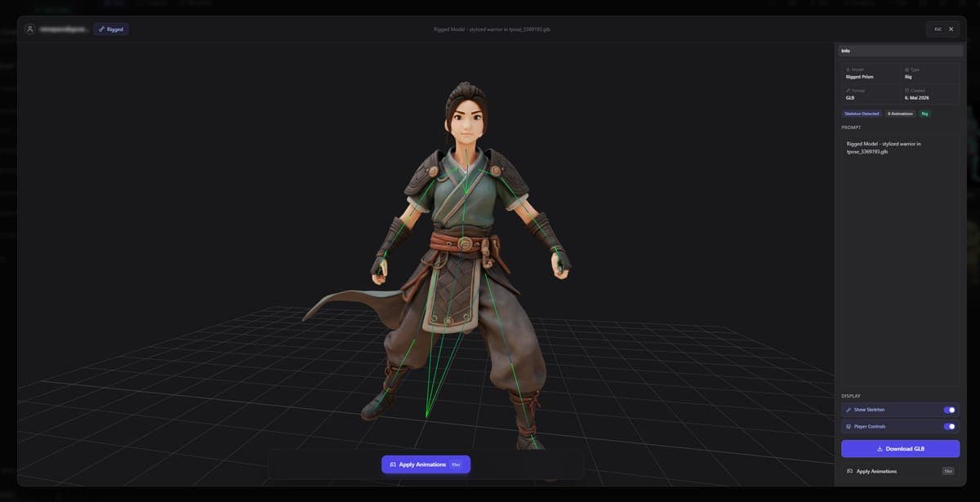The width and height of the screenshot is (980, 502).
Task: Click the download icon in Download GLB
Action: (880, 449)
